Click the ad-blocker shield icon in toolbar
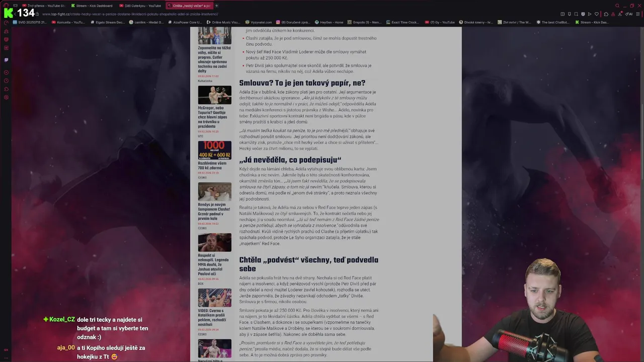This screenshot has height=362, width=644. tap(583, 14)
